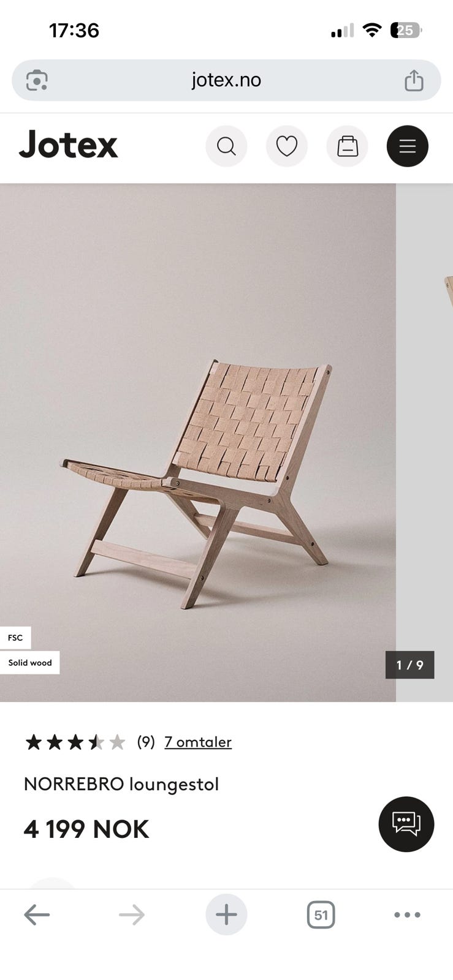
Task: Open the shopping bag icon
Action: pos(347,146)
